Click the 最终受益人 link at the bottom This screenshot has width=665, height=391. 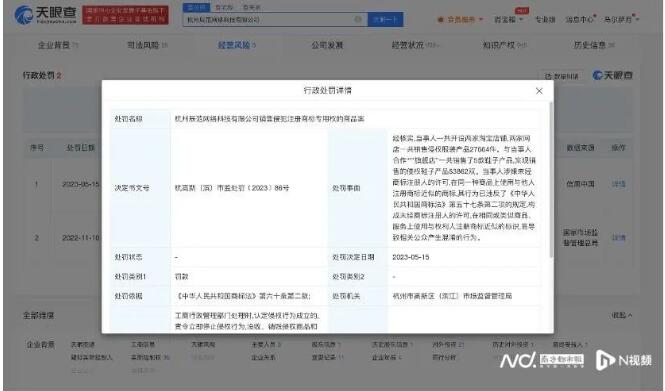click(x=570, y=345)
